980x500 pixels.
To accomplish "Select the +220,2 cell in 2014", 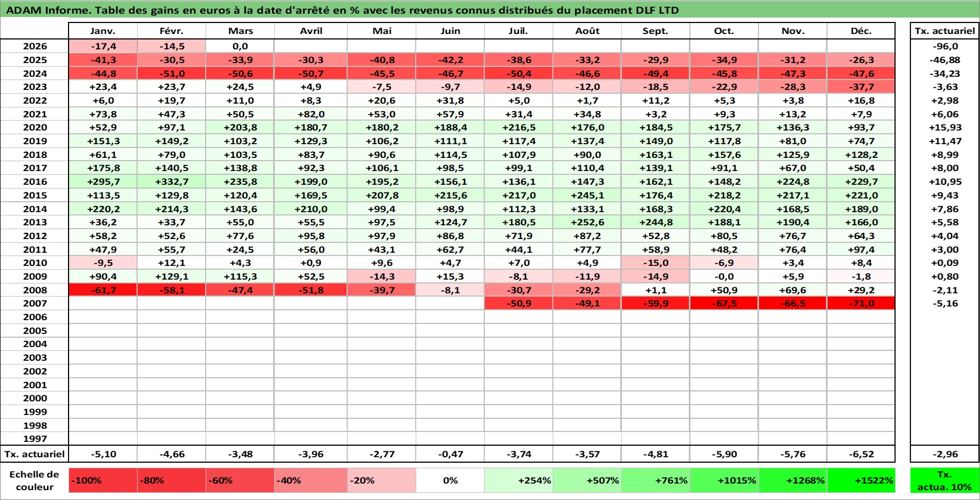I will click(x=103, y=209).
